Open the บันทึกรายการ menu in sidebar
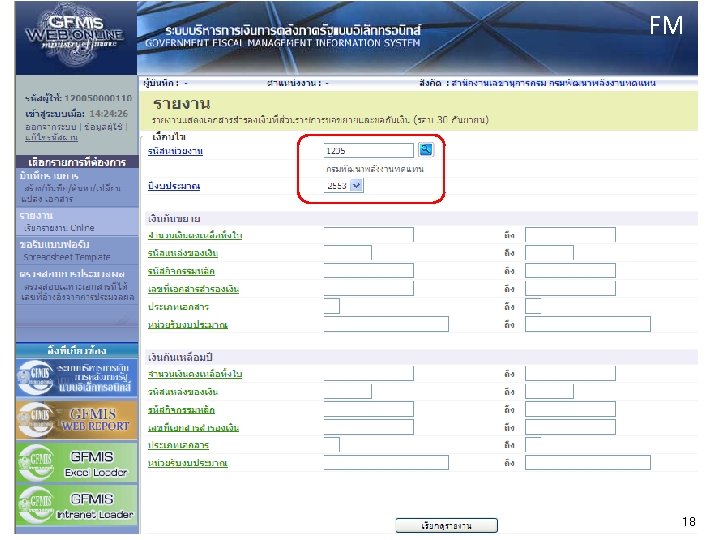 [x=77, y=187]
